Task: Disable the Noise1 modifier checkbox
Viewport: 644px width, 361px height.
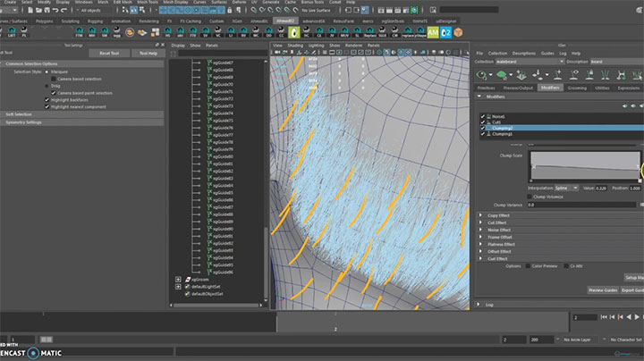Action: pos(483,116)
